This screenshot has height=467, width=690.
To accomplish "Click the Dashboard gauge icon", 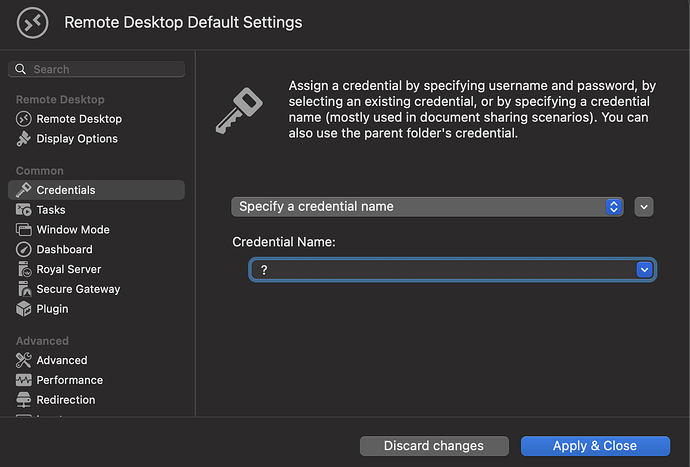I will [24, 250].
